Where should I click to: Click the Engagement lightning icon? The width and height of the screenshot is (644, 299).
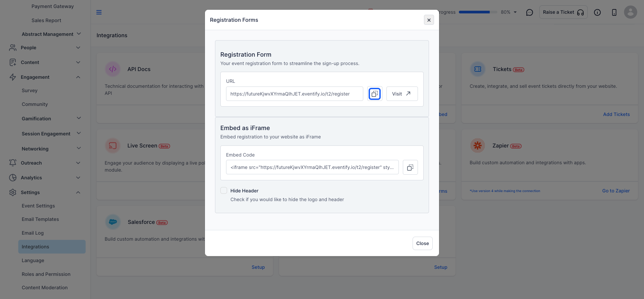coord(13,77)
